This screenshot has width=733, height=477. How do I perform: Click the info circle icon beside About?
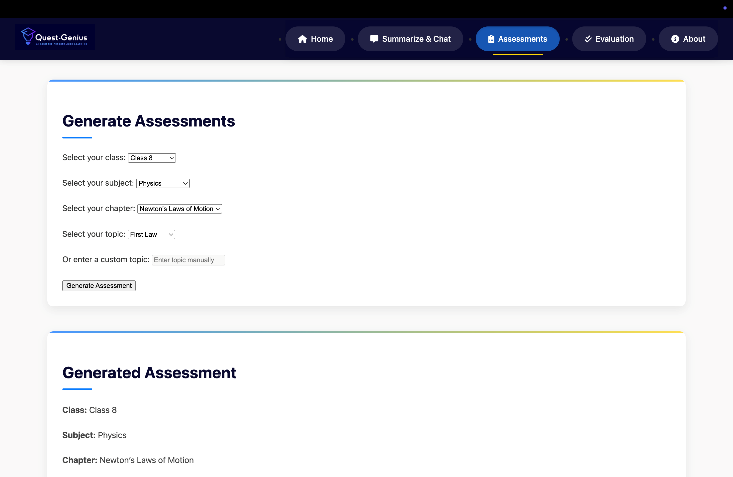[x=675, y=39]
